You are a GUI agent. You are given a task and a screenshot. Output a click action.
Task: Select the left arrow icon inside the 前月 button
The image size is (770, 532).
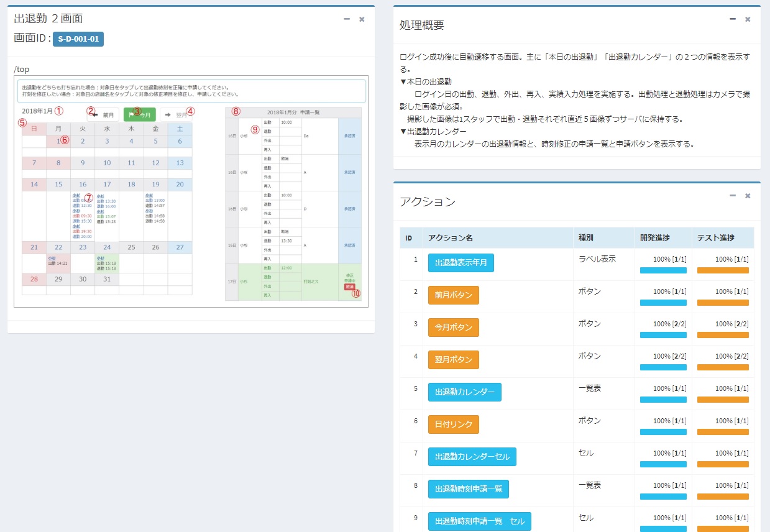(x=96, y=114)
